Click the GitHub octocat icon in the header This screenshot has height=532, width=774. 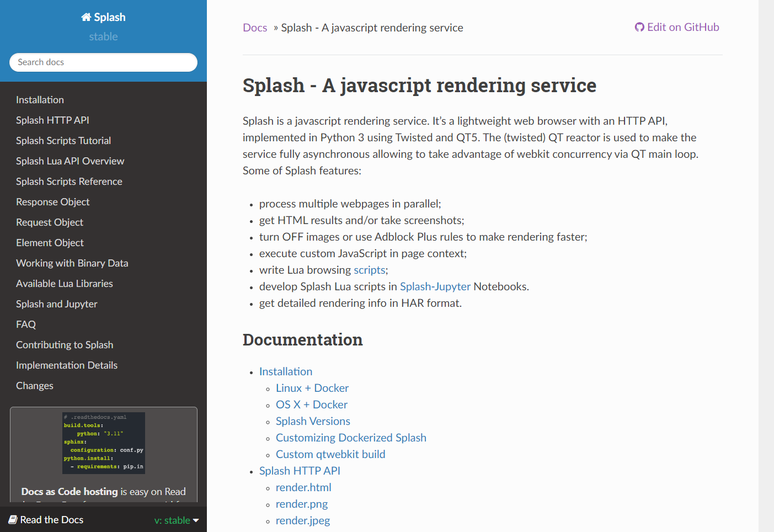pyautogui.click(x=639, y=26)
